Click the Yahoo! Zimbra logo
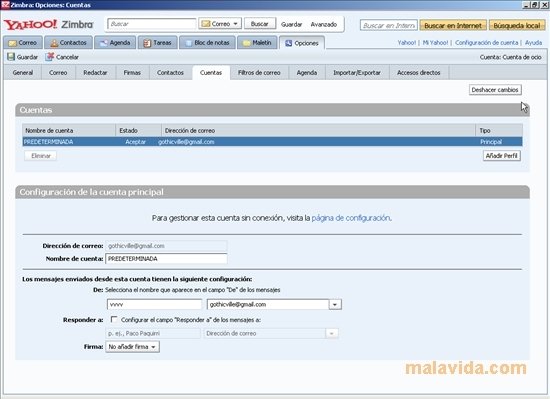Image resolution: width=550 pixels, height=399 pixels. tap(48, 24)
